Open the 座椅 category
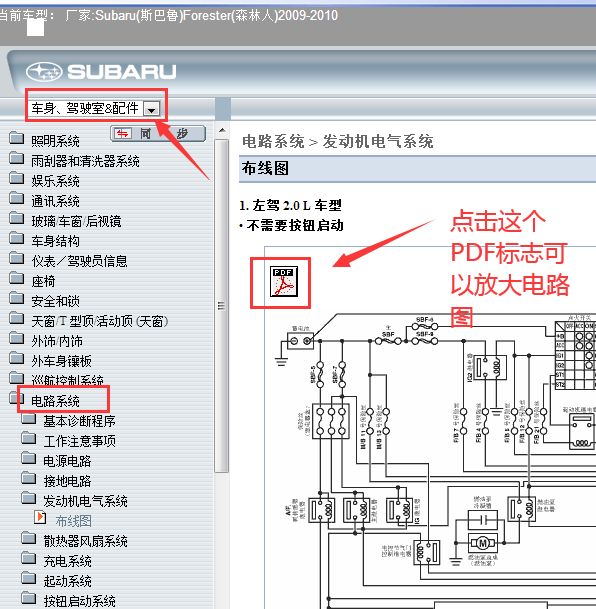This screenshot has width=596, height=609. [43, 282]
